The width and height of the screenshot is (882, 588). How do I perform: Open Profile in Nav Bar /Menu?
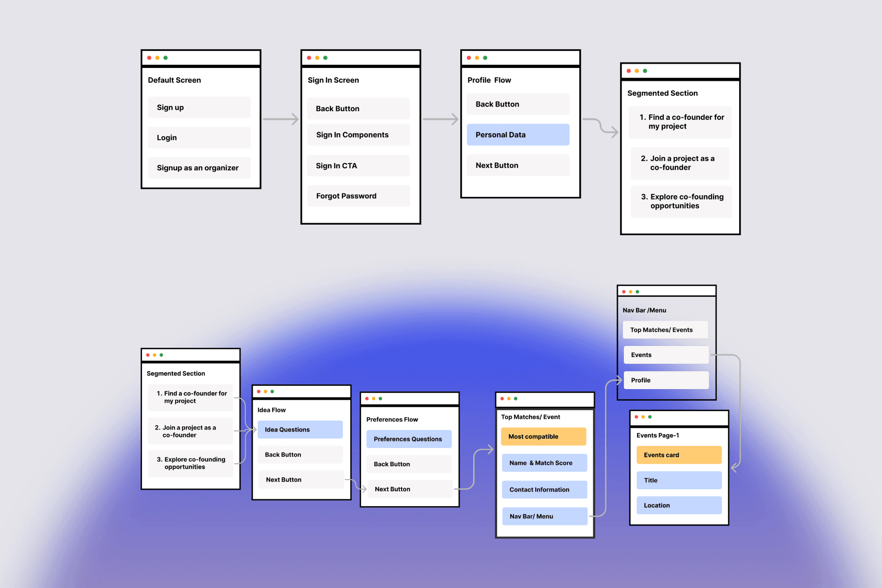666,380
